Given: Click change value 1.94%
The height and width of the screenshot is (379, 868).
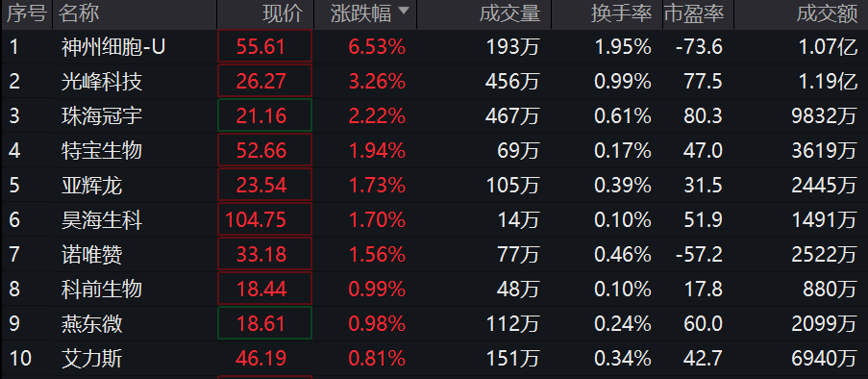Looking at the screenshot, I should tap(377, 150).
